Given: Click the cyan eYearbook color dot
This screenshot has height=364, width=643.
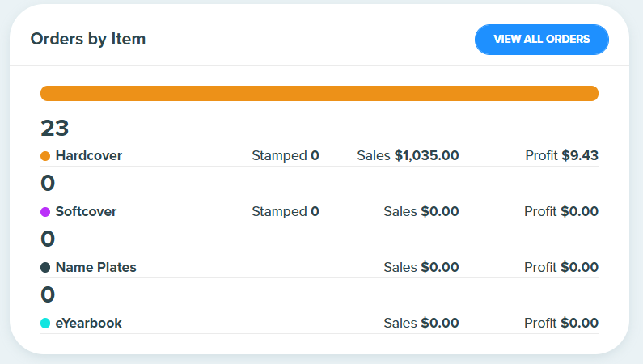Looking at the screenshot, I should [45, 323].
